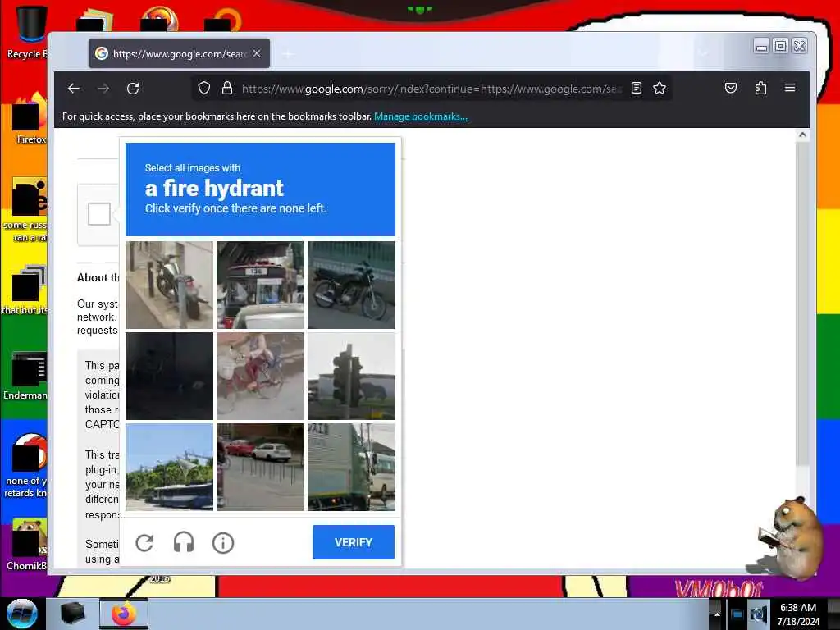This screenshot has width=840, height=630.
Task: Click the black box taskbar icon
Action: 73,614
